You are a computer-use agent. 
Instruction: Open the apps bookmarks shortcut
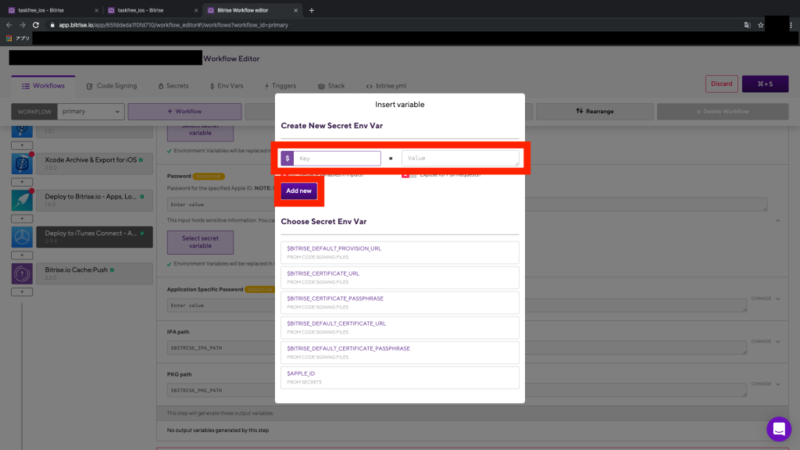[x=18, y=38]
